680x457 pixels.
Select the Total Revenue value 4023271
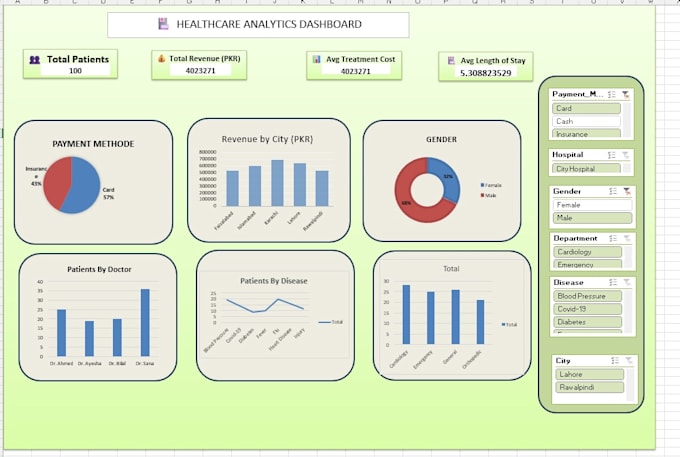(200, 70)
